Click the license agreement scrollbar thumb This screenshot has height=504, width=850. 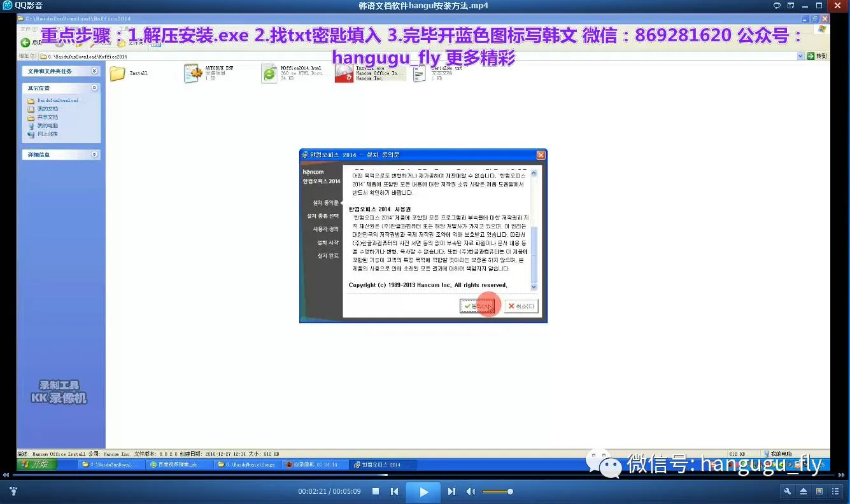[x=534, y=255]
